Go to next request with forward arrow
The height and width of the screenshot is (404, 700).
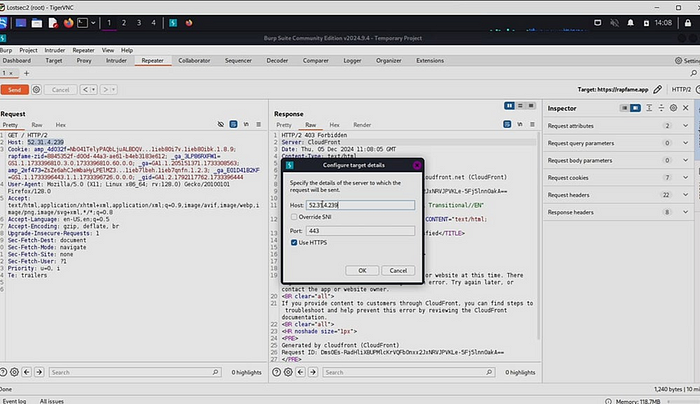tap(105, 90)
